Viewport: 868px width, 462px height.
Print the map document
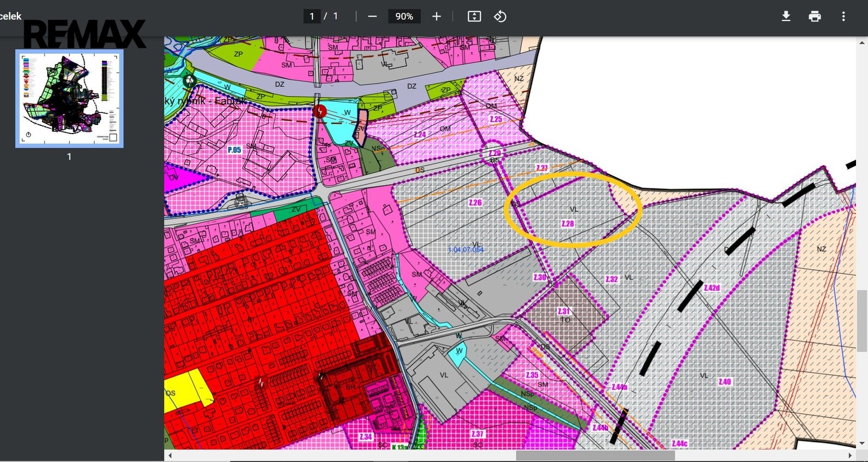point(814,16)
